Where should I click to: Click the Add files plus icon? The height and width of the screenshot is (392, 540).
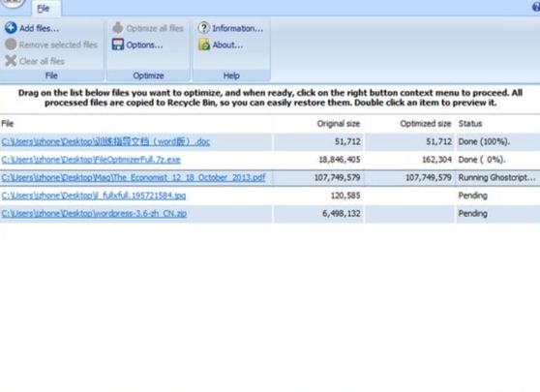point(11,28)
